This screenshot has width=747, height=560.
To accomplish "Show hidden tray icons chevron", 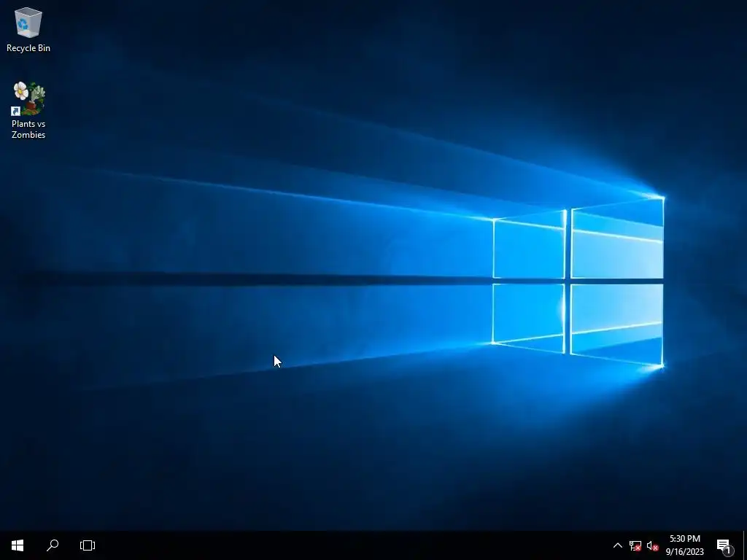I will coord(617,545).
